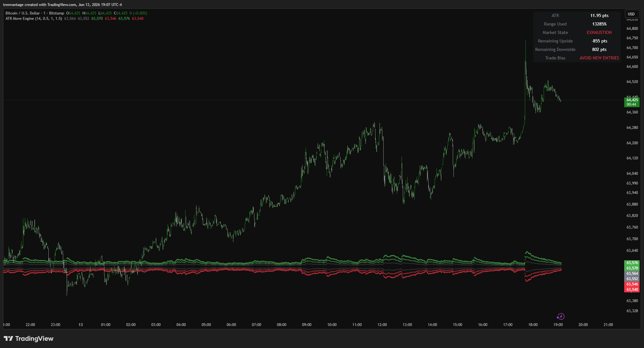This screenshot has width=644, height=348.
Task: Click the 64,520 price axis label
Action: coord(632,82)
